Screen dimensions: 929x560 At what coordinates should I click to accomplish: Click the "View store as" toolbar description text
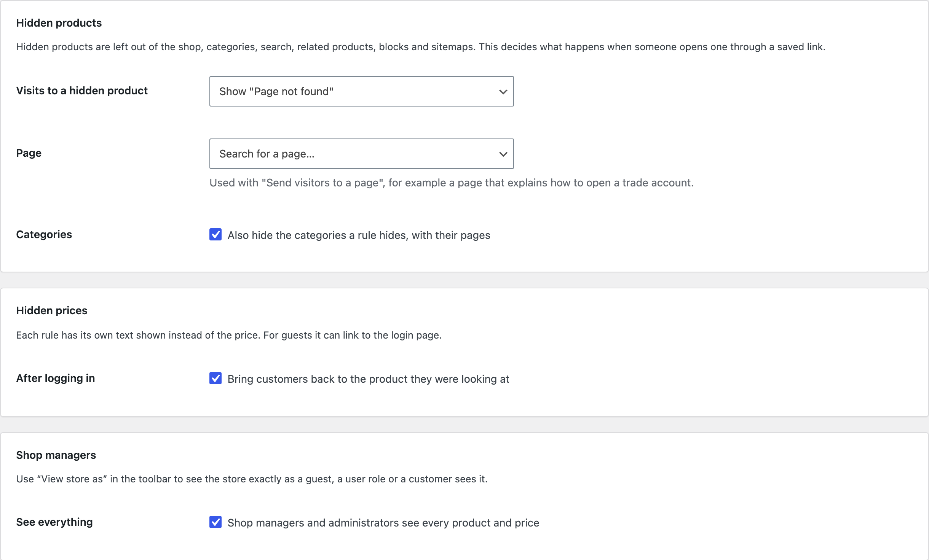(x=252, y=479)
